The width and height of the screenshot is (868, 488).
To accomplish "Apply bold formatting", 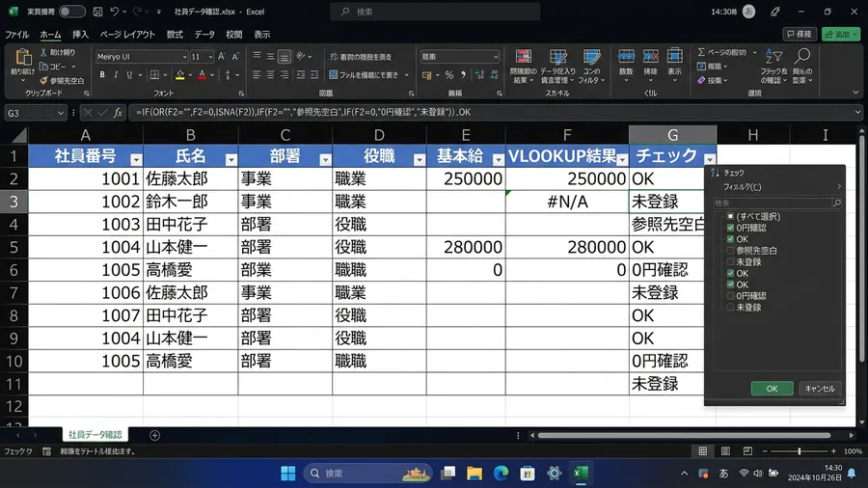I will [x=102, y=74].
